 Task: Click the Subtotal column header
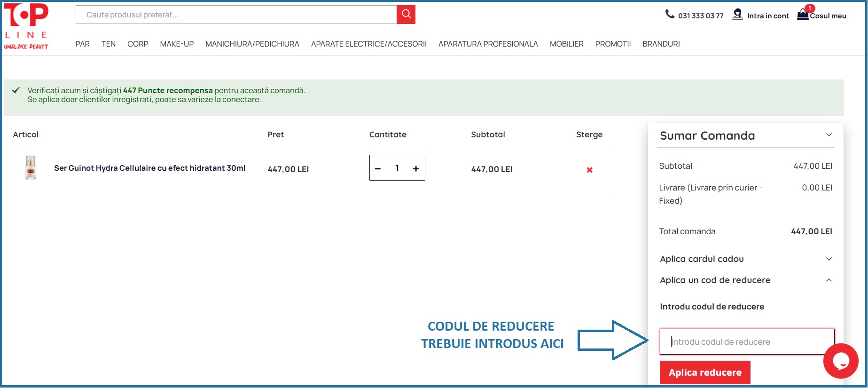[x=488, y=135]
